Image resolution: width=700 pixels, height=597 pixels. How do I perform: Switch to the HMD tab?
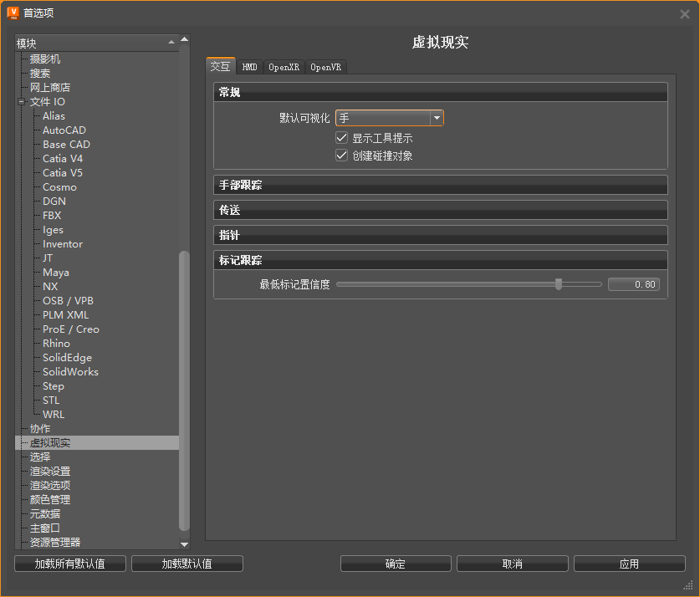click(x=249, y=67)
